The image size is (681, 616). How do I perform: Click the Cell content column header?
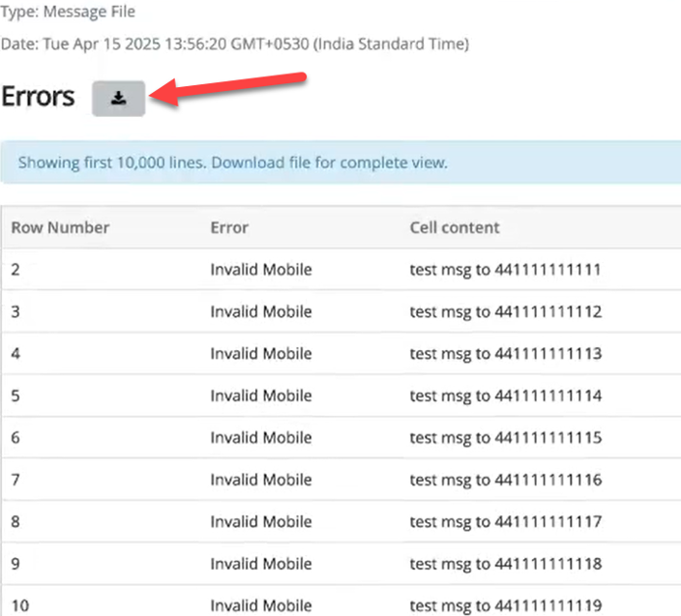tap(455, 228)
